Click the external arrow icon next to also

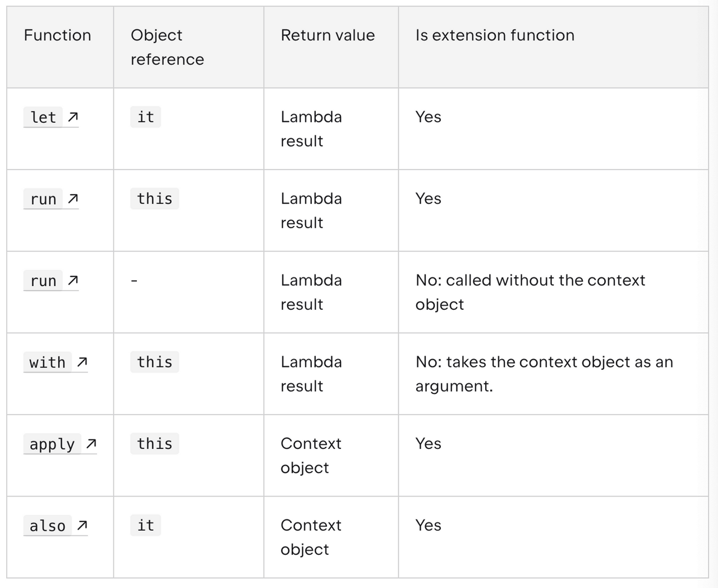(82, 525)
